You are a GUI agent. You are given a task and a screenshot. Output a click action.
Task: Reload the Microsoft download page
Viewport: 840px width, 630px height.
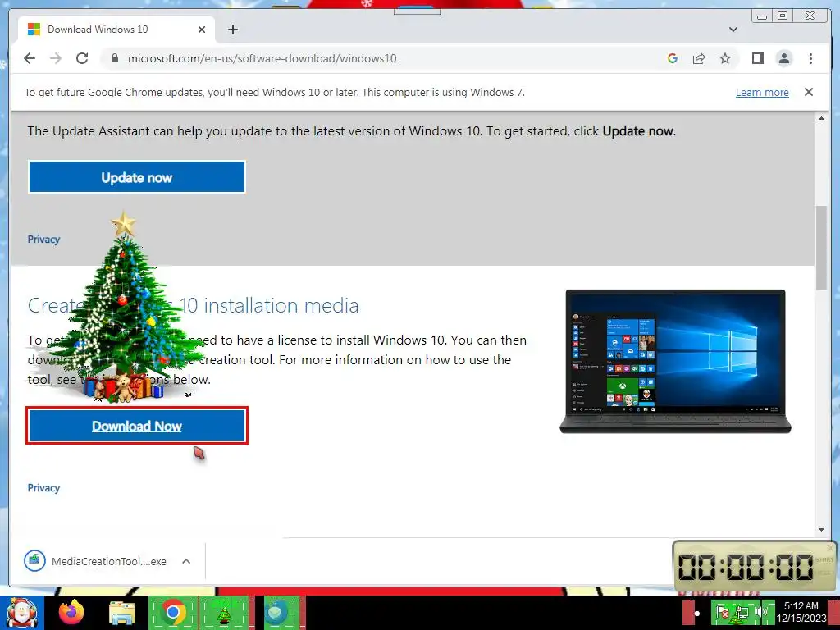82,58
